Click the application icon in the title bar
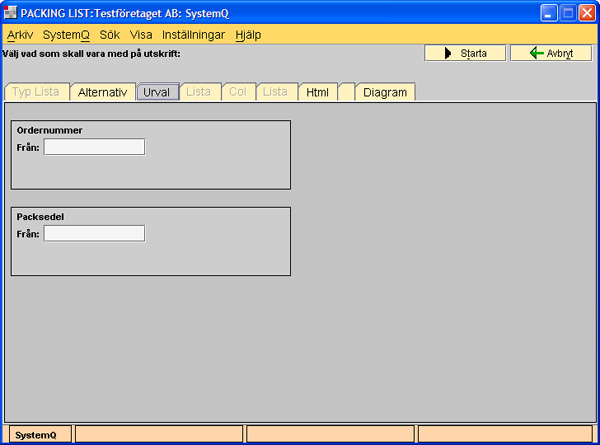 [10, 13]
